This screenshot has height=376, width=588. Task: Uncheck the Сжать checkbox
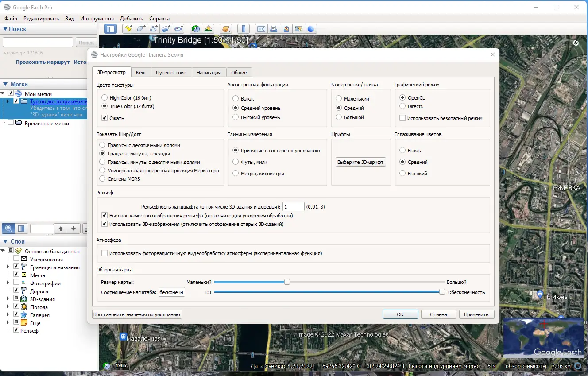(105, 118)
